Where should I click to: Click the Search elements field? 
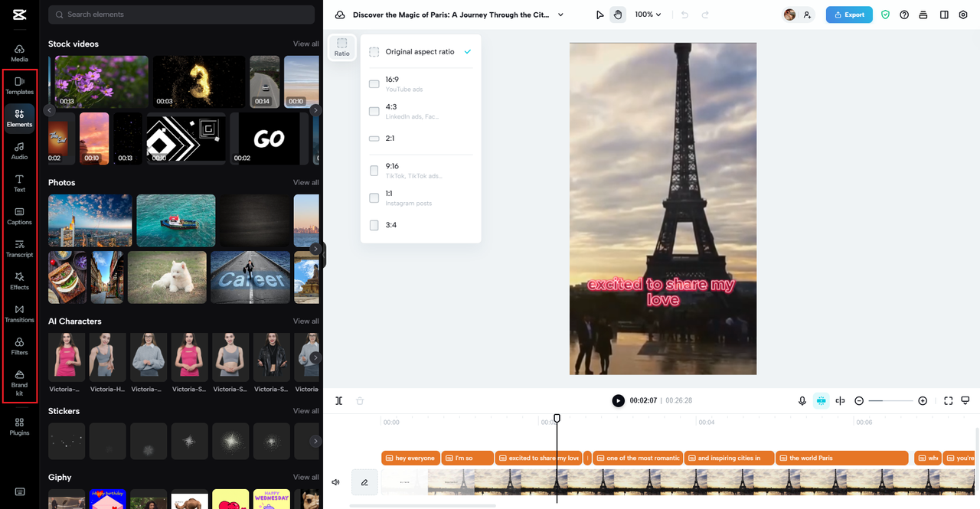click(181, 15)
